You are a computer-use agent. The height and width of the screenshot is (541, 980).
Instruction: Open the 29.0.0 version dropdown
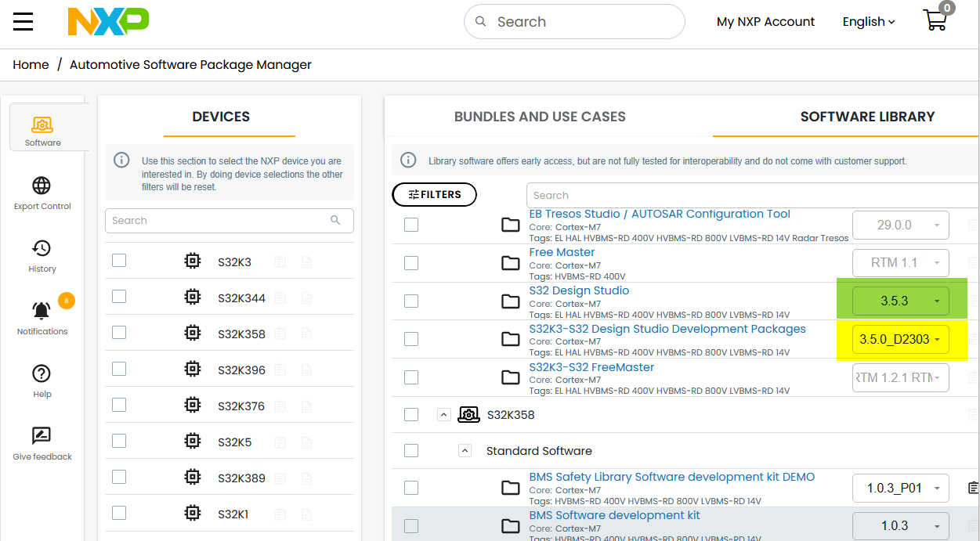(x=901, y=225)
